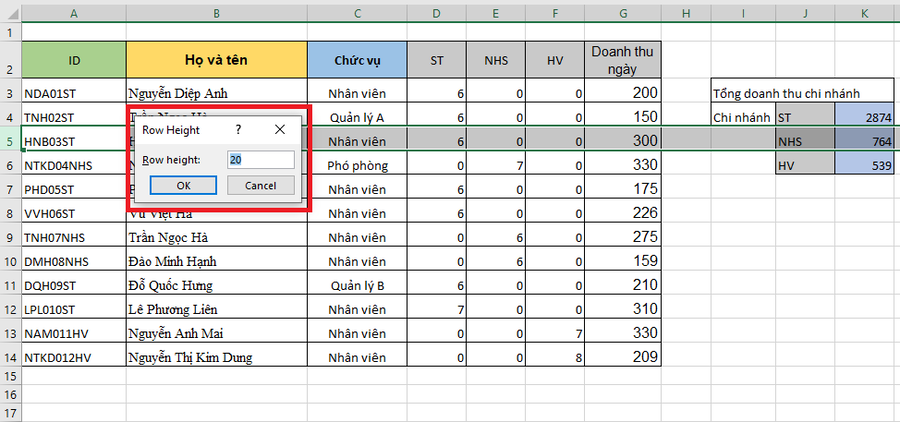Select revenue cell 200
The image size is (900, 422).
click(x=623, y=93)
